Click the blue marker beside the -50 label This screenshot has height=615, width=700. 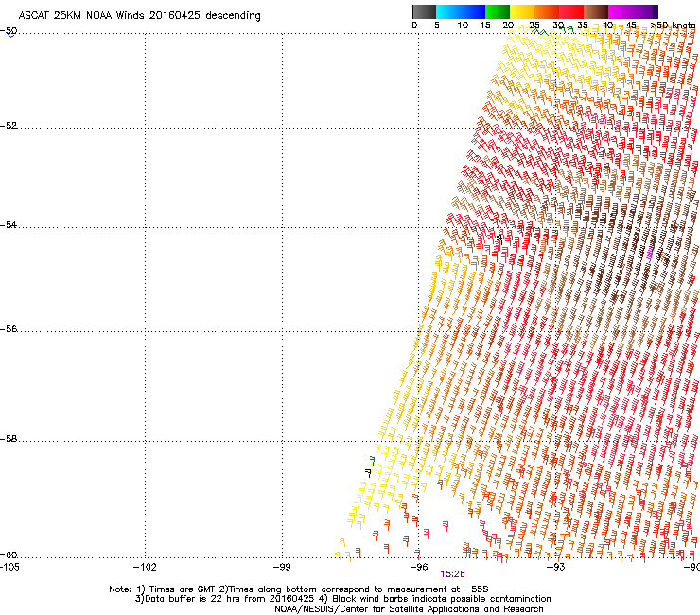click(x=10, y=35)
